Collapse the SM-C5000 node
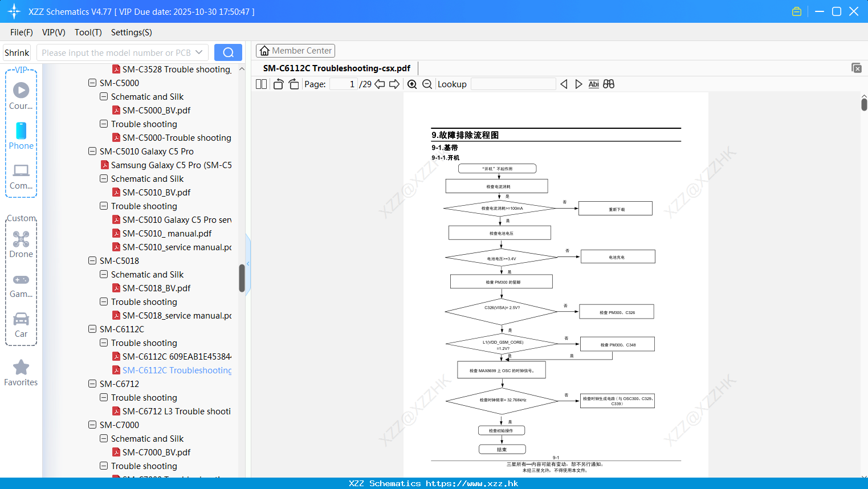The height and width of the screenshot is (489, 868). [92, 83]
